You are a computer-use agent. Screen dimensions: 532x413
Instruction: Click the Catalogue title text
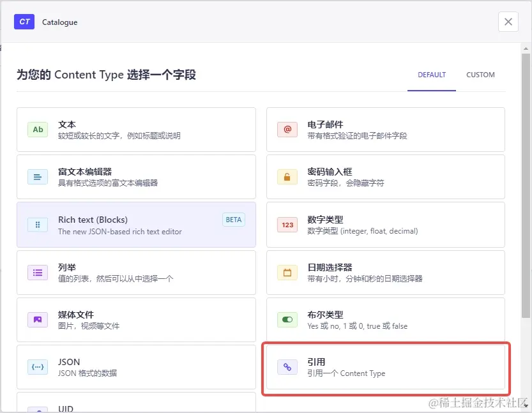click(x=60, y=22)
